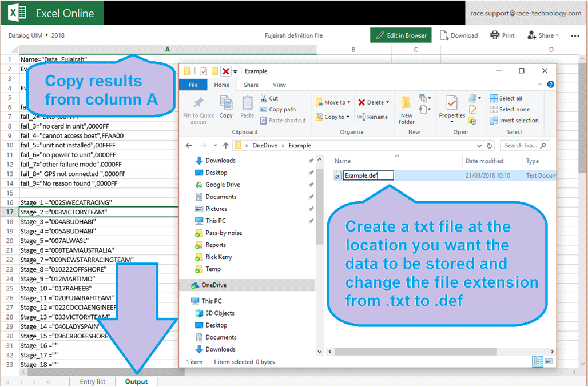Select the Entry list sheet tab
Viewport: 588px width, 387px height.
93,381
